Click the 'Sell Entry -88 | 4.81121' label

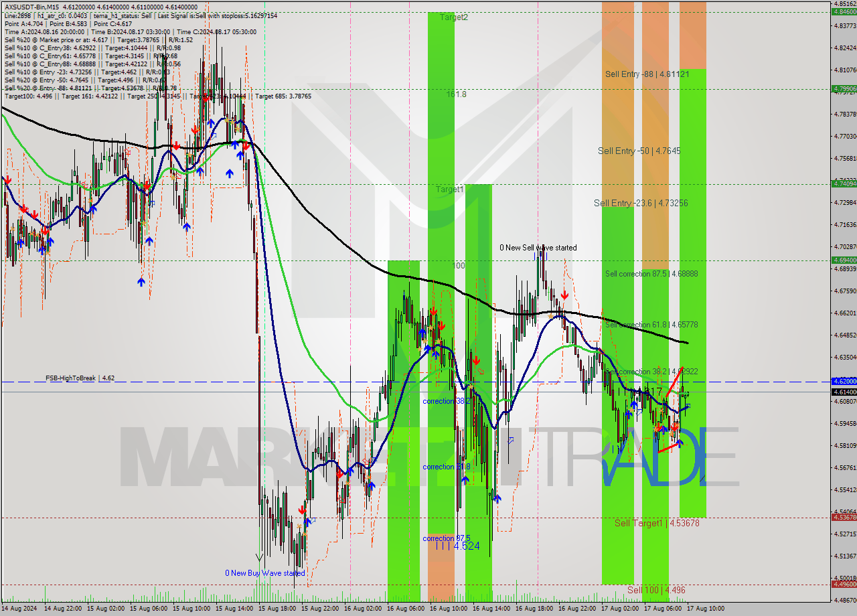coord(647,74)
